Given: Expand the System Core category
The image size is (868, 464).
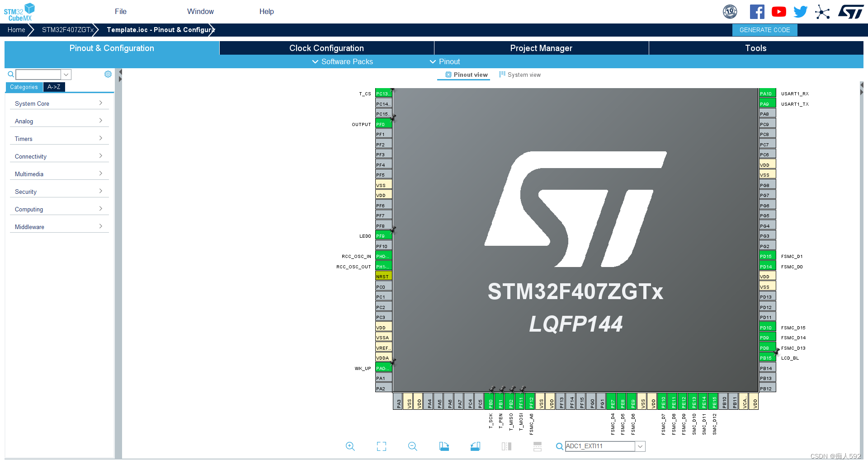Looking at the screenshot, I should (59, 103).
